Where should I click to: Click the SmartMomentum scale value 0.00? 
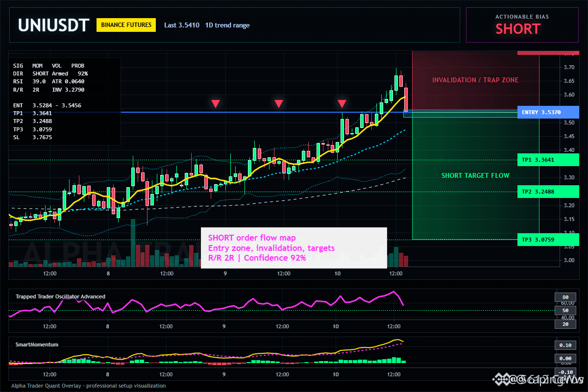(565, 359)
